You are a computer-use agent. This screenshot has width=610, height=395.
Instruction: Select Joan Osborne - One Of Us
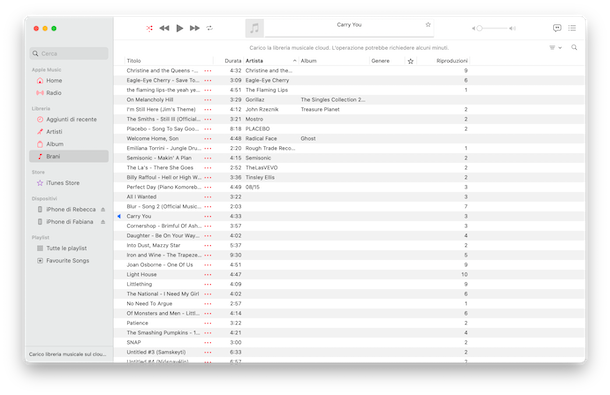coord(160,265)
